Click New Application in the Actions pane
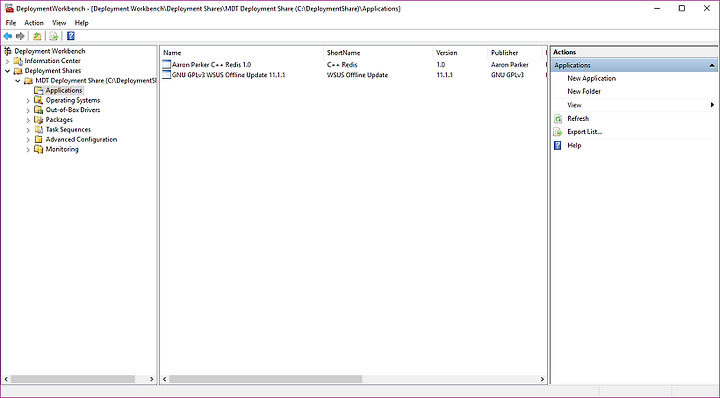The image size is (720, 398). [x=591, y=78]
